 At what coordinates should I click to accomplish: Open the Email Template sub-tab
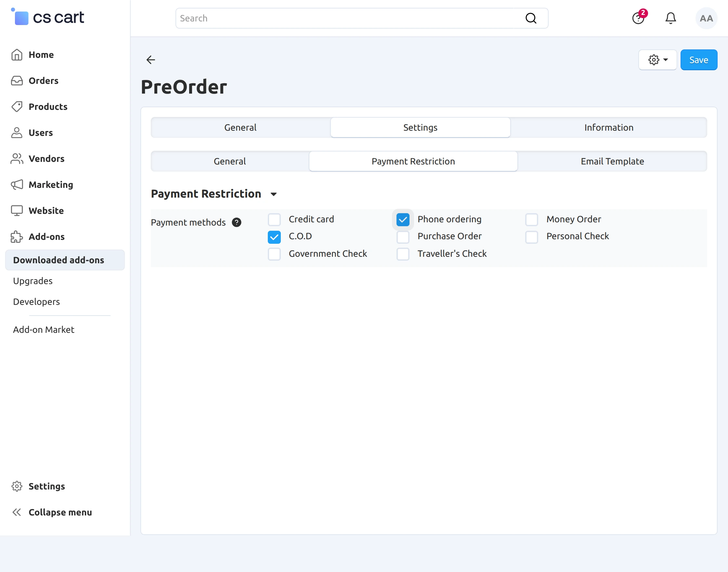(x=612, y=161)
